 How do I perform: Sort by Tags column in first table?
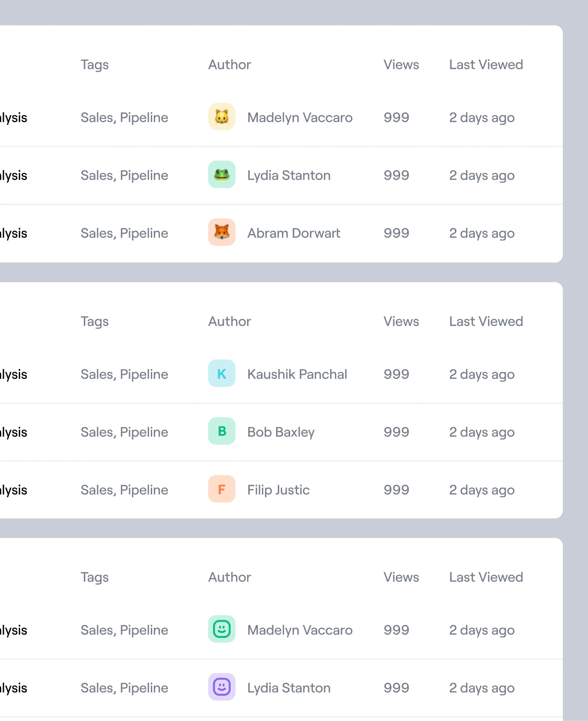coord(95,65)
